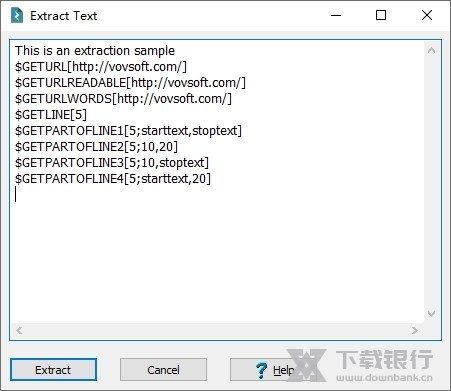451x391 pixels.
Task: Maximize the Extract Text window
Action: [x=381, y=15]
